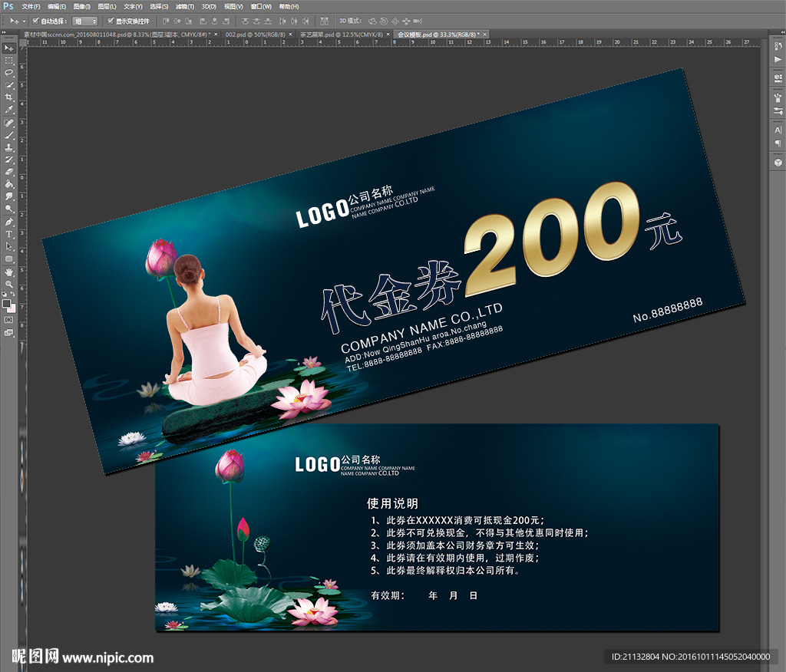Select the Pen tool

pos(9,222)
